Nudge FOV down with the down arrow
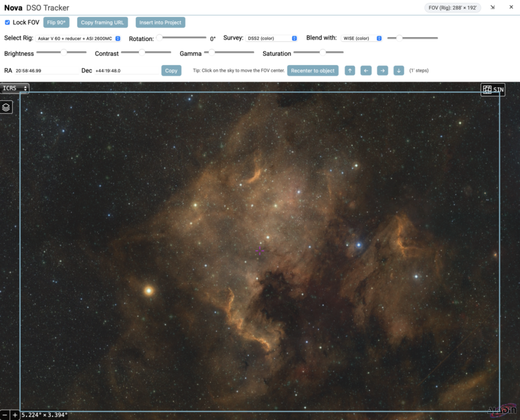 [399, 71]
